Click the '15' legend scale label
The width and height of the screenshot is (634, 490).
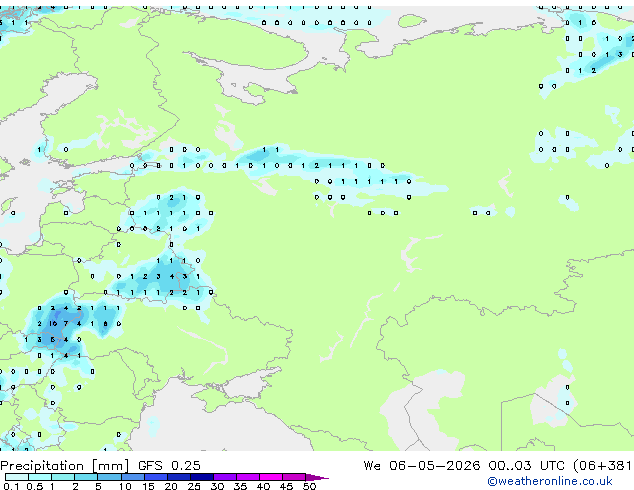click(x=149, y=486)
